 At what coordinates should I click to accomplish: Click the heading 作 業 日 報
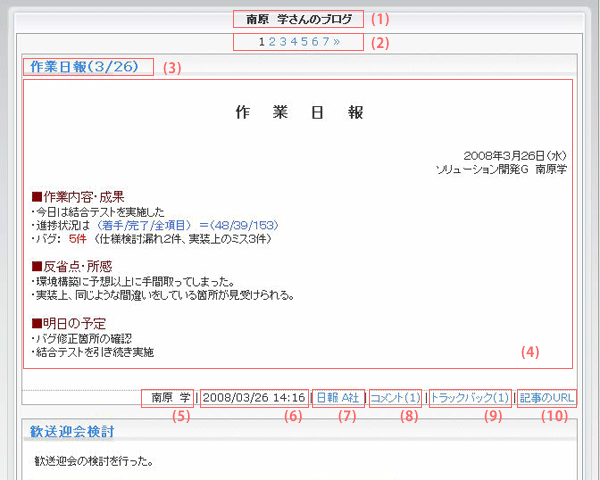[299, 113]
